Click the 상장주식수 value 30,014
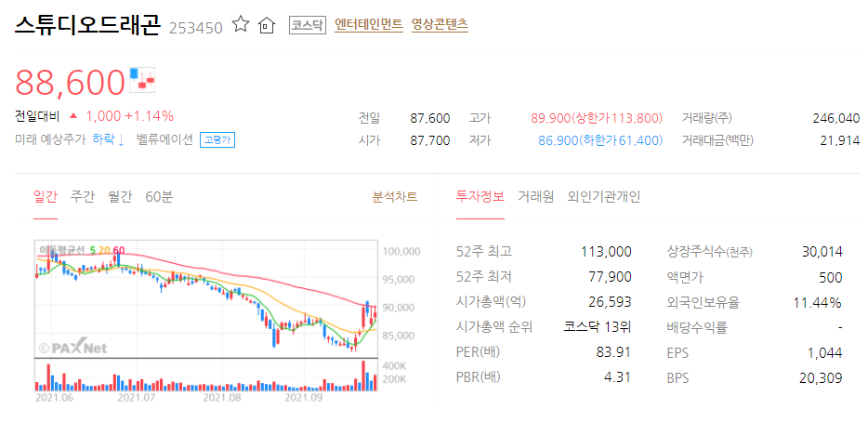Screen dimensions: 868x422 click(822, 252)
